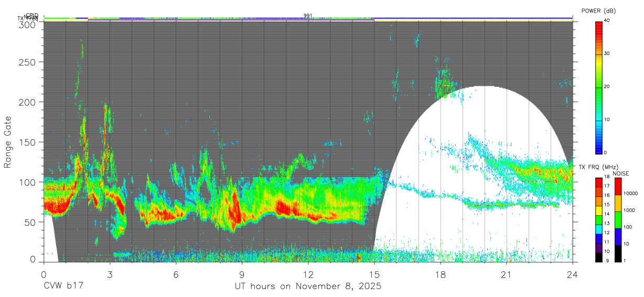Select the amber NOISE legend swatch
Viewport: 644px width, 297px height.
tap(617, 203)
